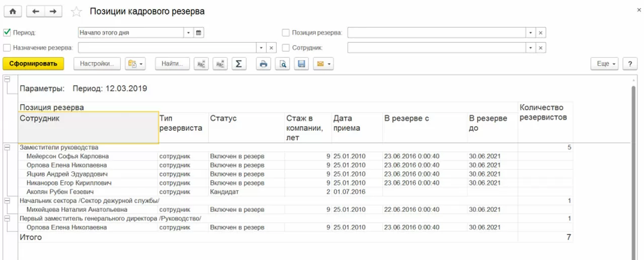
Task: Click the Тип резервиста column header
Action: tap(183, 127)
